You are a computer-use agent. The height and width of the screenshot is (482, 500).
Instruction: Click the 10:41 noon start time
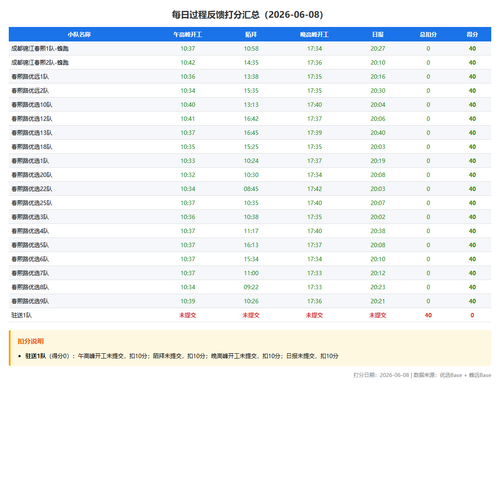tap(188, 119)
